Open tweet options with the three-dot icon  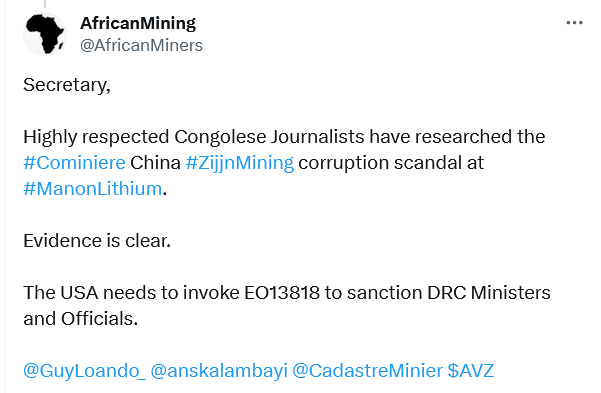[x=574, y=23]
